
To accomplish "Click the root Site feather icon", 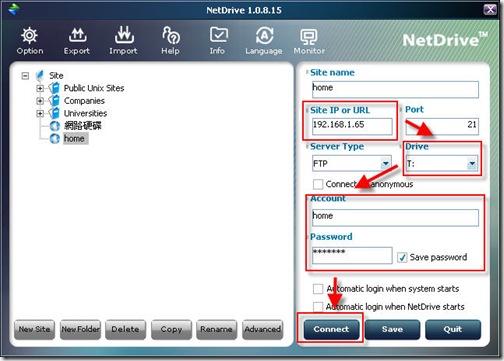I will coord(40,75).
